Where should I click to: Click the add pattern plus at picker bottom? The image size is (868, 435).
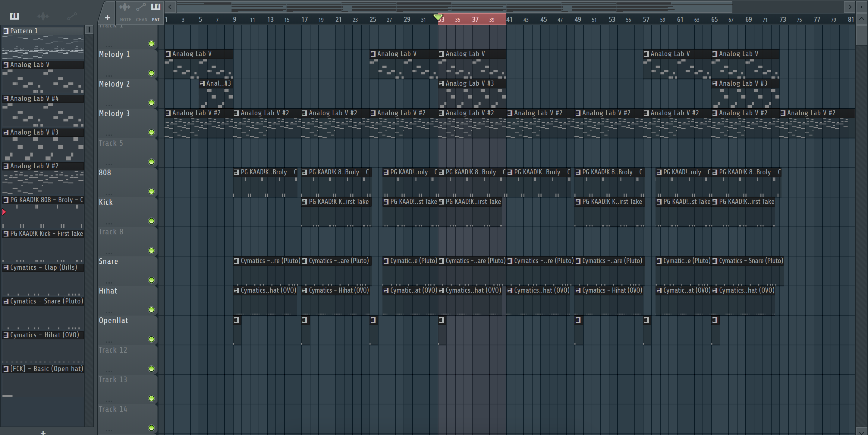point(43,432)
